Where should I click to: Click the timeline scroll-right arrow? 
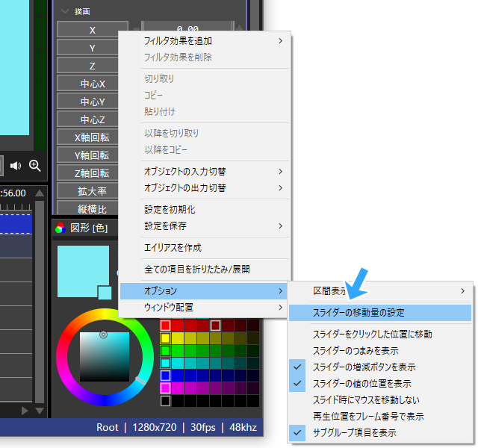pyautogui.click(x=24, y=410)
